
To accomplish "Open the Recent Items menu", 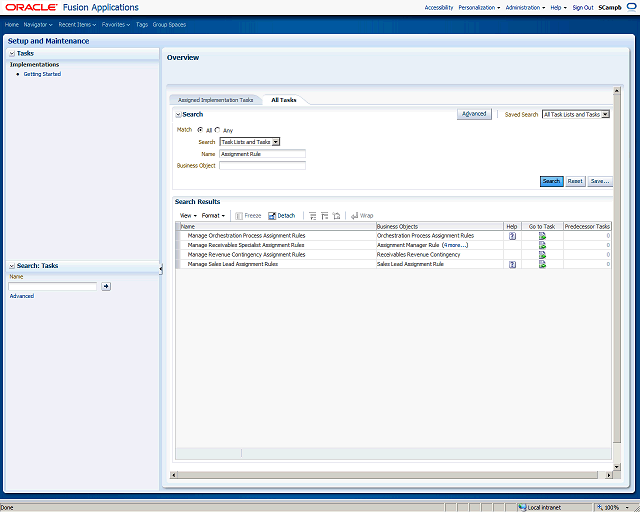I will 77,24.
